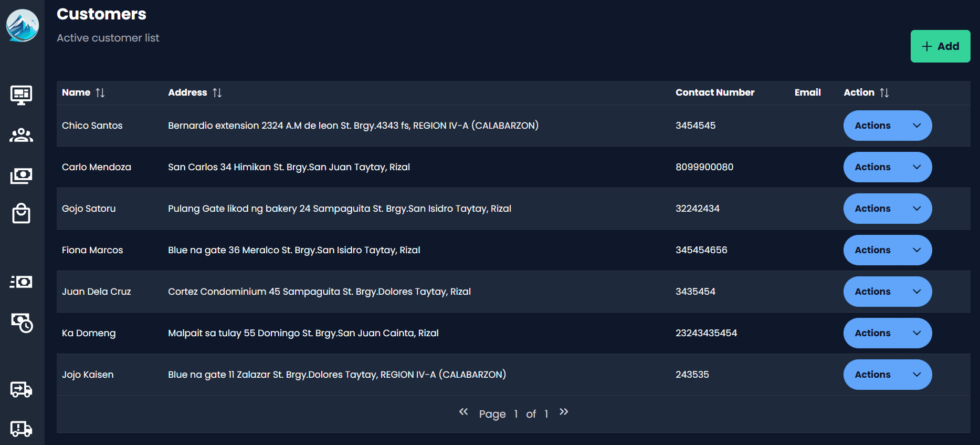Open the delivery truck arrow icon
This screenshot has width=980, height=445.
[x=21, y=389]
